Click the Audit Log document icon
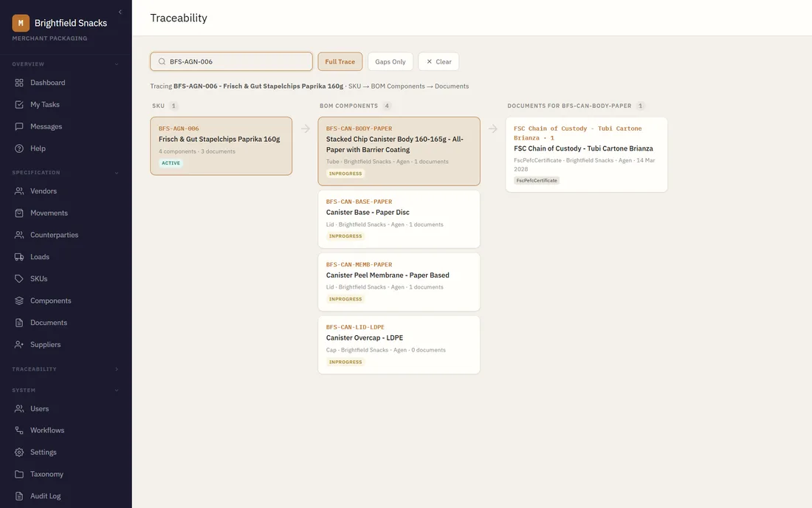 coord(19,496)
